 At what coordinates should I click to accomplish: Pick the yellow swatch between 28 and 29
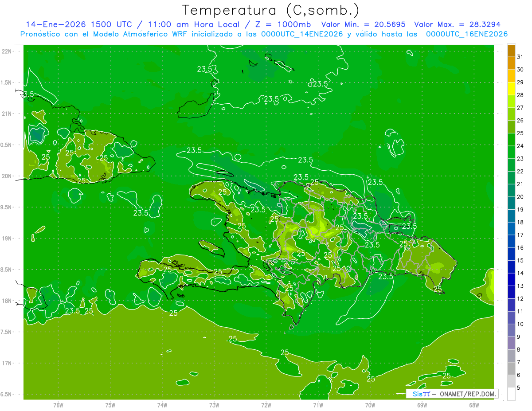pos(511,89)
